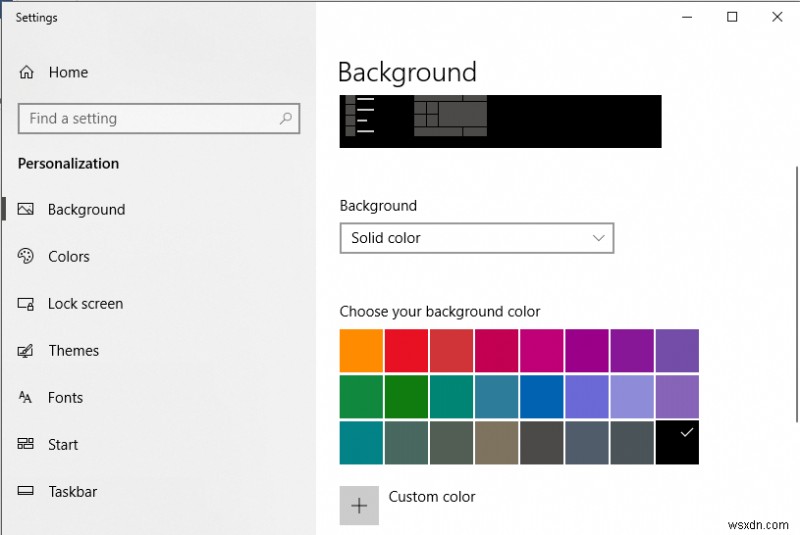The image size is (800, 535).
Task: Choose the teal green swatch in middle row
Action: (452, 396)
